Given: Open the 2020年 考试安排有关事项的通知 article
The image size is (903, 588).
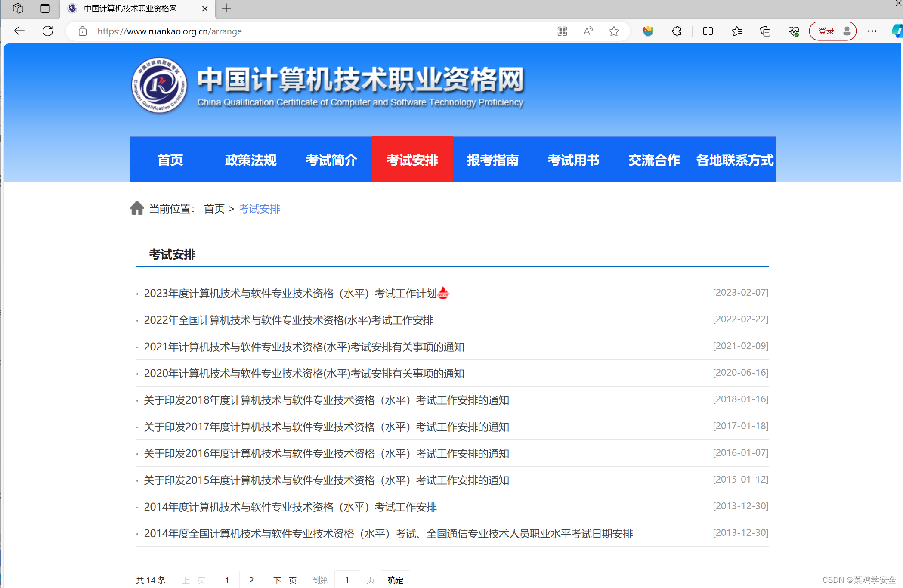Looking at the screenshot, I should (x=304, y=374).
